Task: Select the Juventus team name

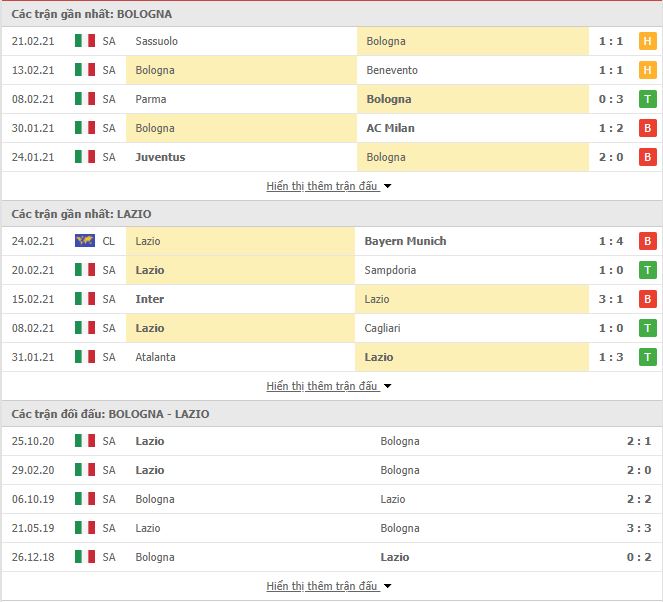Action: pyautogui.click(x=160, y=157)
